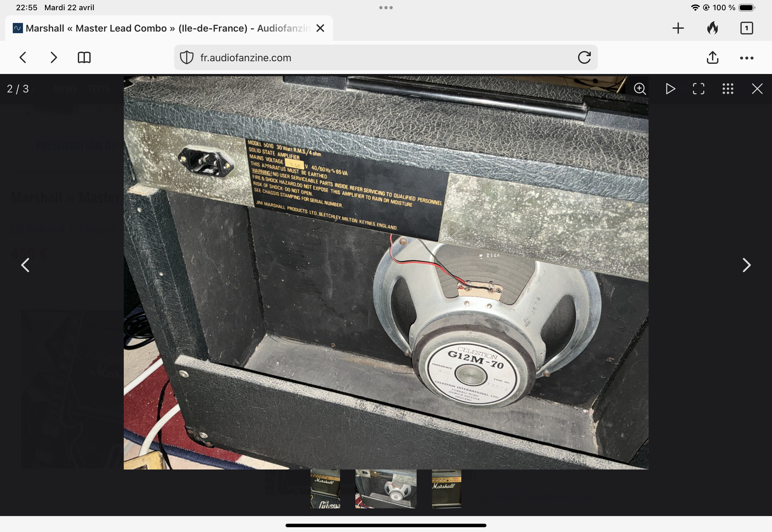This screenshot has width=772, height=532.
Task: Select the second thumbnail showing the speaker
Action: pyautogui.click(x=386, y=489)
